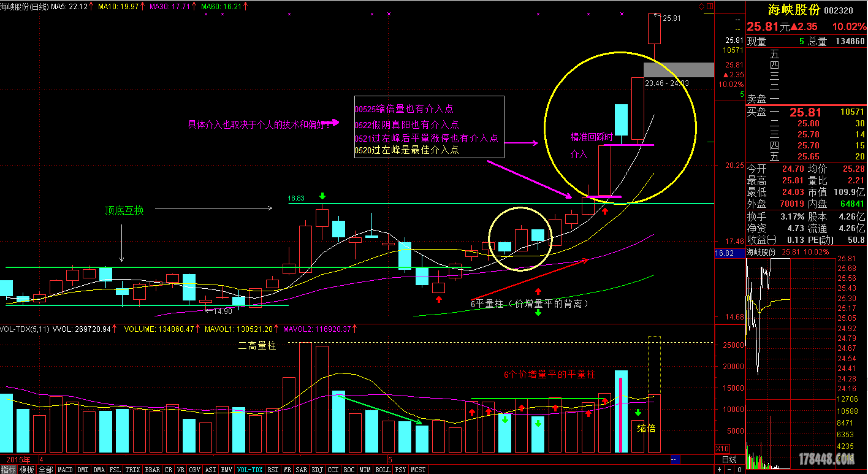Select the FSL indicator tab
The width and height of the screenshot is (868, 474).
115,470
